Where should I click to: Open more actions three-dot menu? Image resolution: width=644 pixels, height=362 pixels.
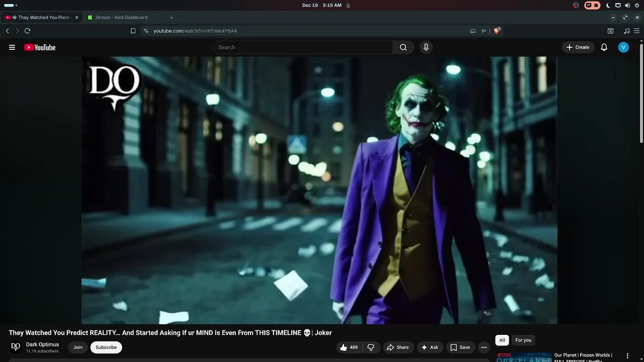pos(484,347)
